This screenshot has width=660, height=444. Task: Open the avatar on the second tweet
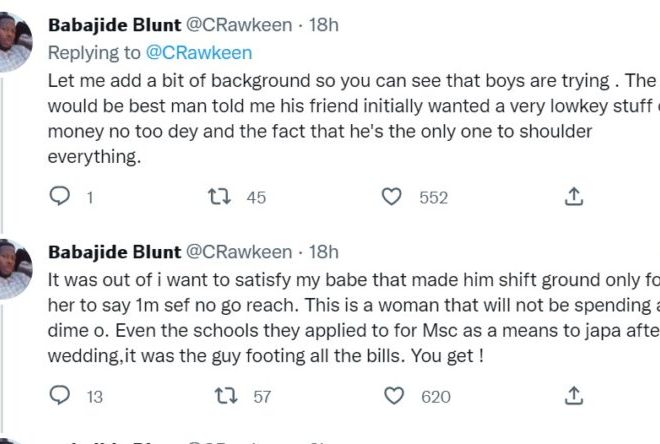point(14,269)
